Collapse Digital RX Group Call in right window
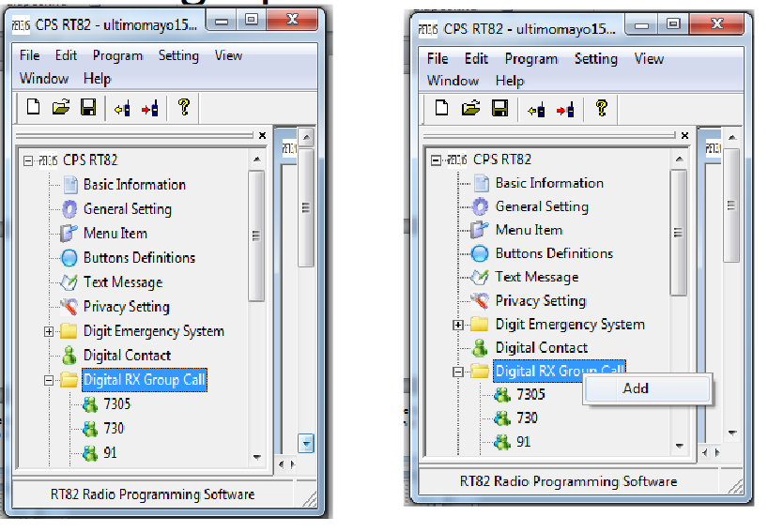The image size is (768, 532). tap(458, 372)
